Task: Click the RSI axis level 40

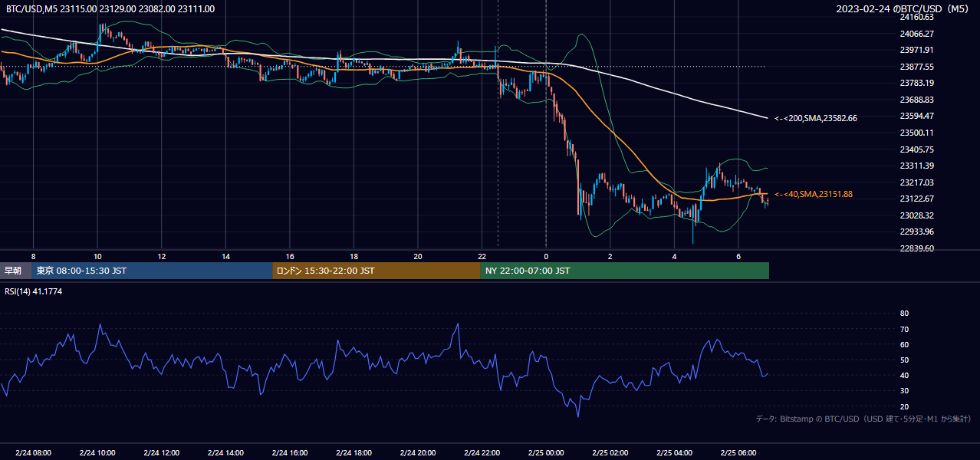Action: click(x=904, y=375)
